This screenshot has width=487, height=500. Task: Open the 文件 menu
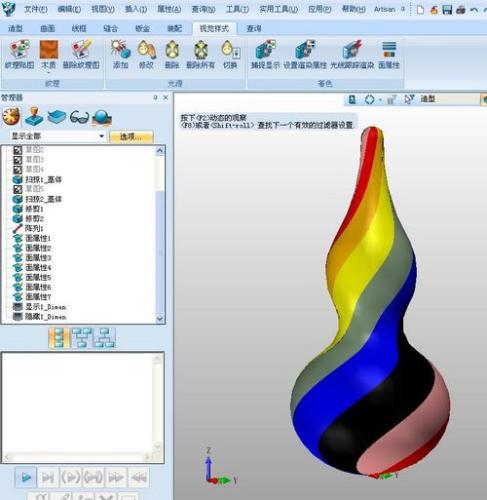pyautogui.click(x=36, y=9)
